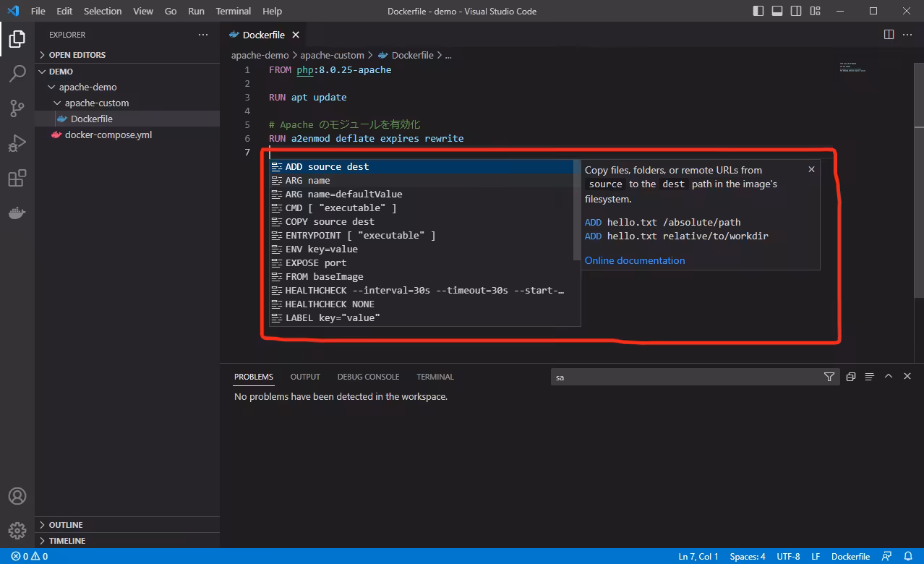924x564 pixels.
Task: Collapse the apache-demo folder
Action: tap(127, 87)
